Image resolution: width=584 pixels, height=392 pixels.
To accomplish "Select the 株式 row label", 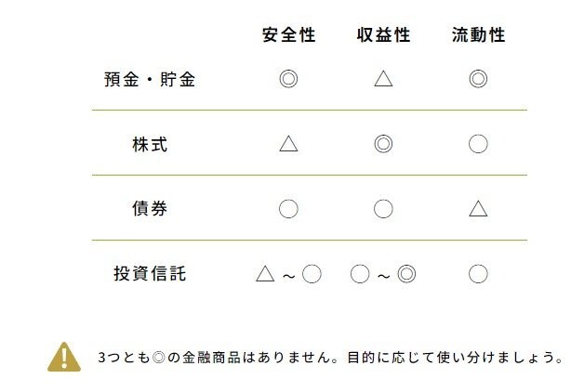I will click(x=150, y=144).
